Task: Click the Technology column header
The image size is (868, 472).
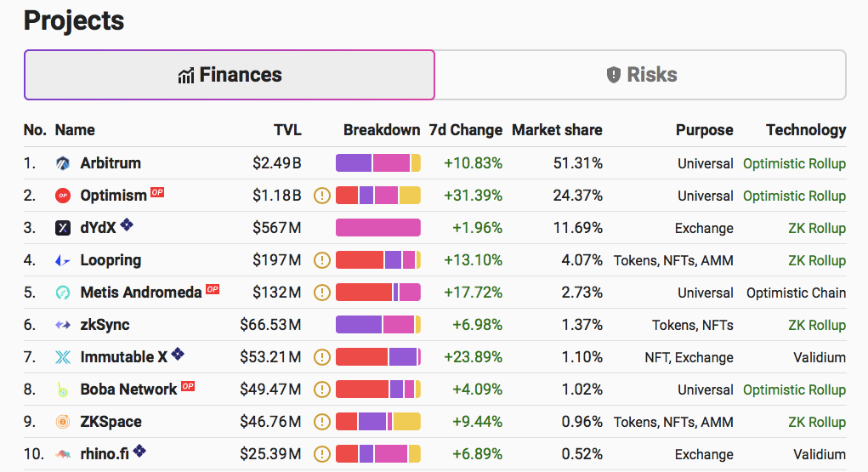Action: (x=806, y=130)
